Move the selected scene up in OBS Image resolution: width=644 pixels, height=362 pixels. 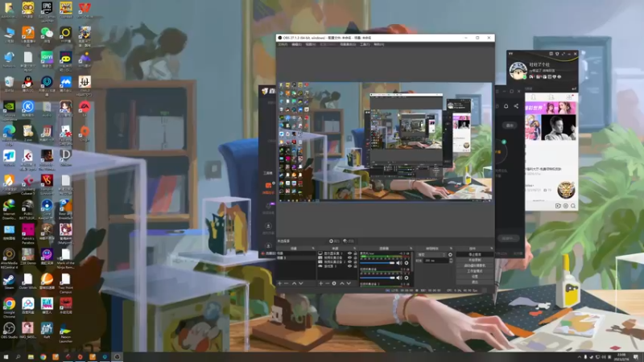point(294,283)
